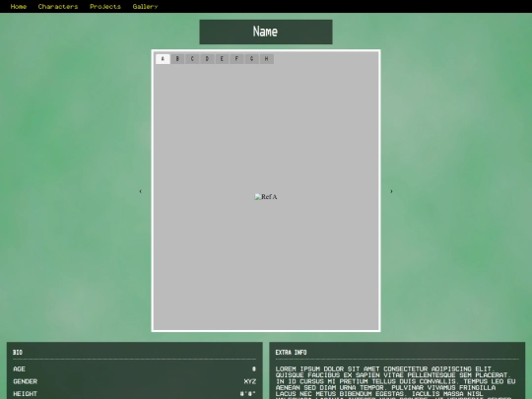Go to the Characters page

pos(58,7)
